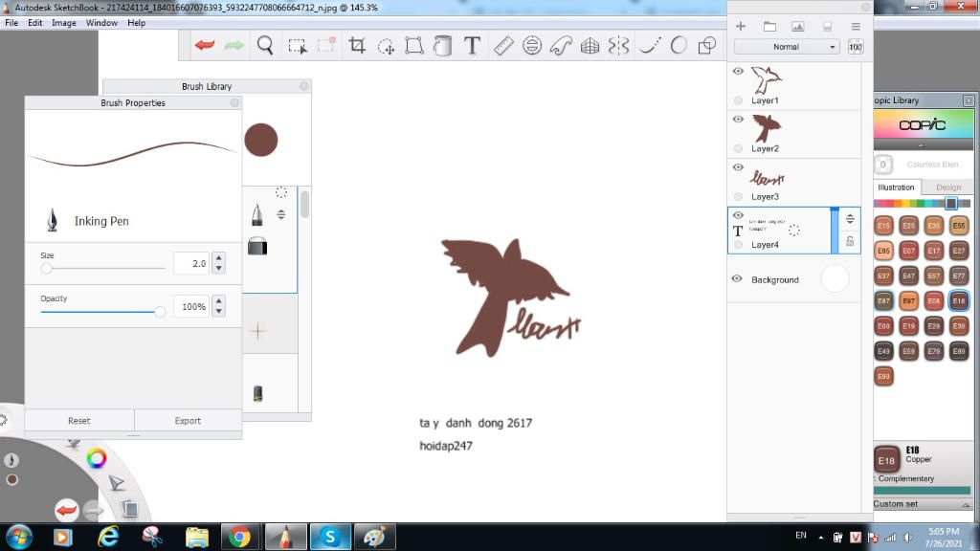Select the Steady Stroke tool
This screenshot has height=551, width=980.
(x=650, y=46)
